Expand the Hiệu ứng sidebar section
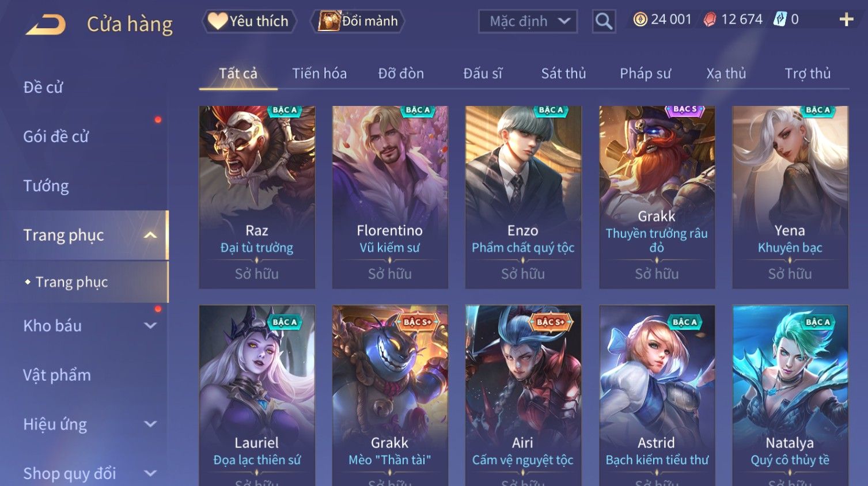 (150, 424)
